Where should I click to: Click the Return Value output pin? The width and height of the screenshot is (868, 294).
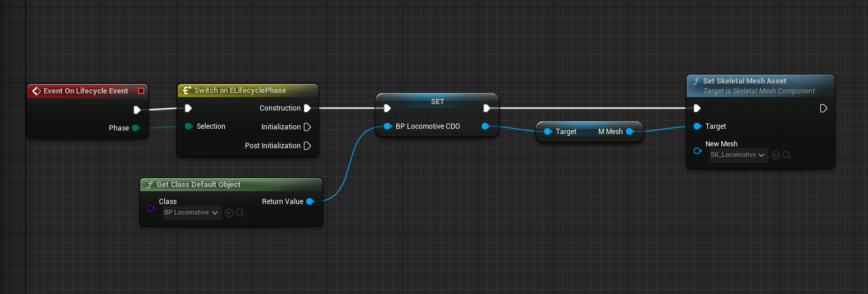click(310, 202)
